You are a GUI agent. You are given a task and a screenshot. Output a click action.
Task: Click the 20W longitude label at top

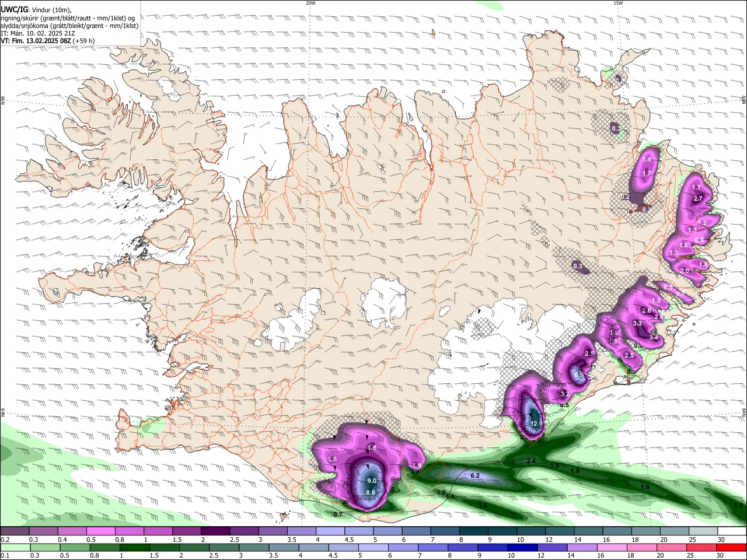(311, 3)
